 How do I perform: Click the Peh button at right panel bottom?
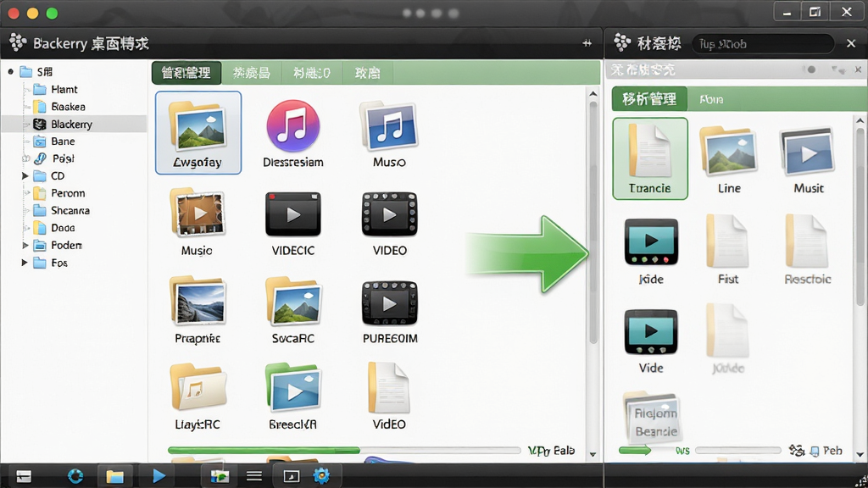[x=826, y=451]
